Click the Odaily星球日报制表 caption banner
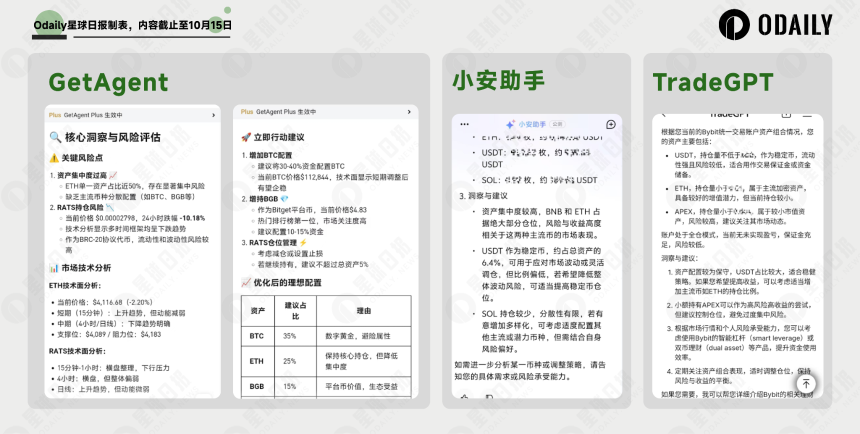Viewport: 860px width, 434px height. click(118, 23)
